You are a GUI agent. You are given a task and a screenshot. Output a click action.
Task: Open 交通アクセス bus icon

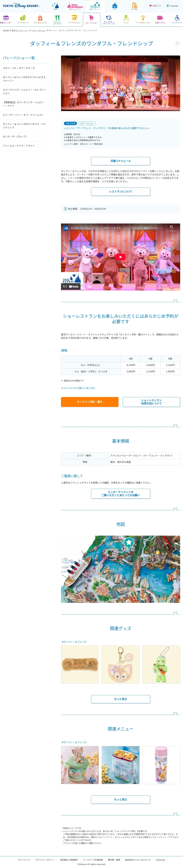160,19
